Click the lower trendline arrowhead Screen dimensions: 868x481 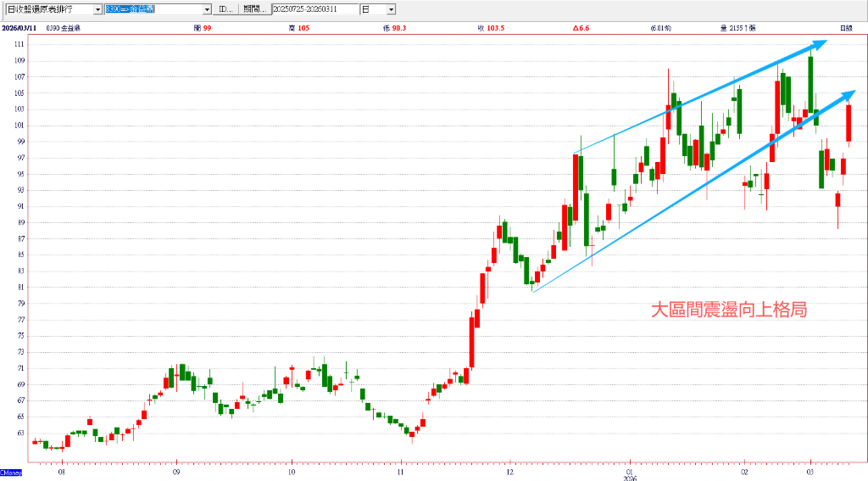click(x=849, y=94)
